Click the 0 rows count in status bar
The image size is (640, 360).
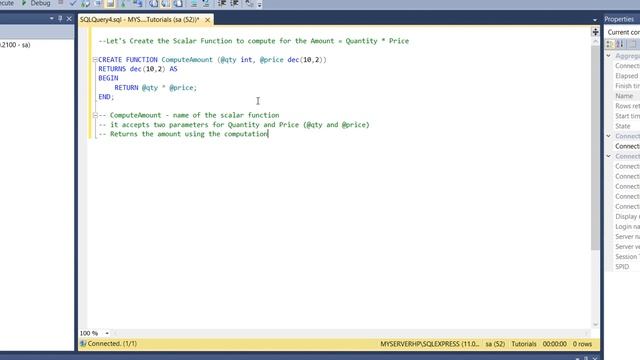point(582,344)
